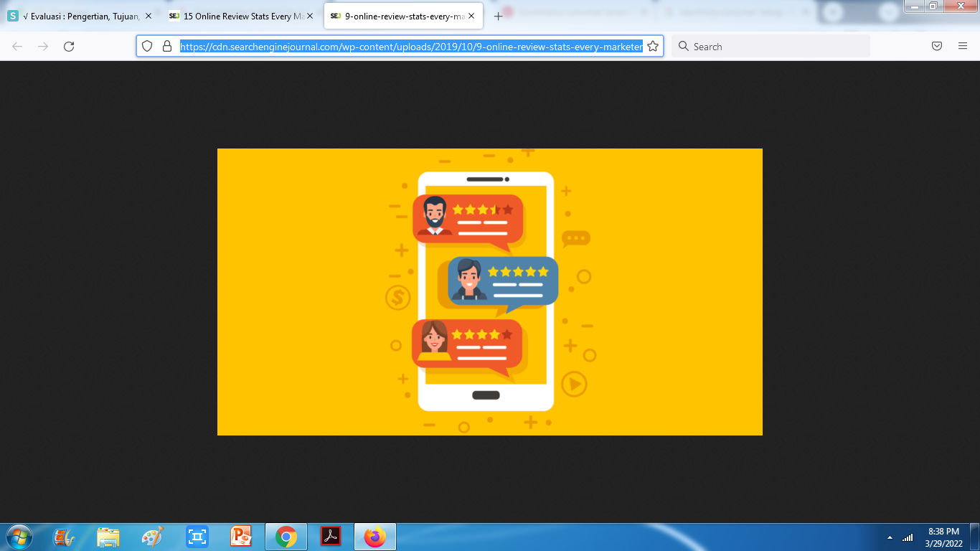Focus the Search box field
Viewport: 980px width, 551px height.
[771, 47]
